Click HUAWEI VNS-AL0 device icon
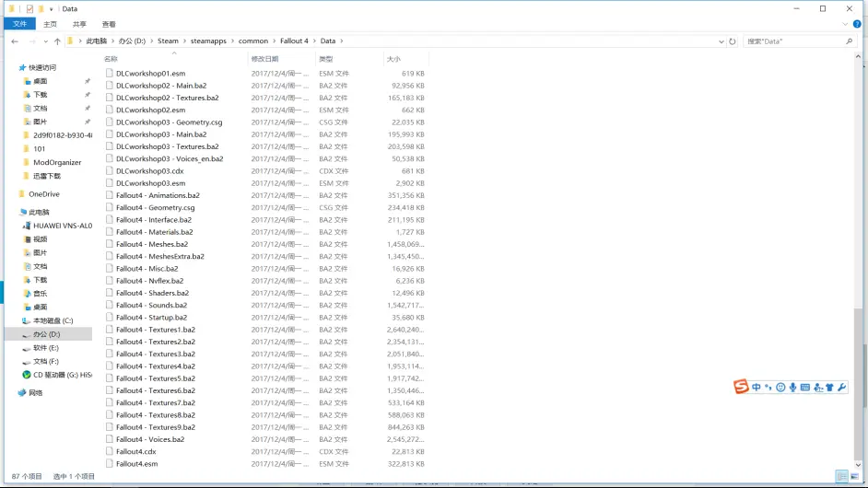Image resolution: width=868 pixels, height=488 pixels. pyautogui.click(x=27, y=226)
